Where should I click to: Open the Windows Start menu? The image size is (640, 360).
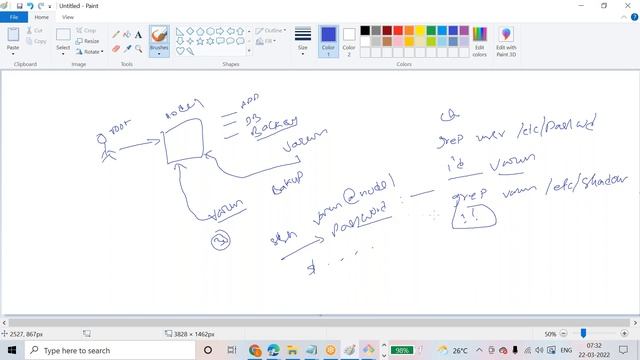(x=12, y=350)
